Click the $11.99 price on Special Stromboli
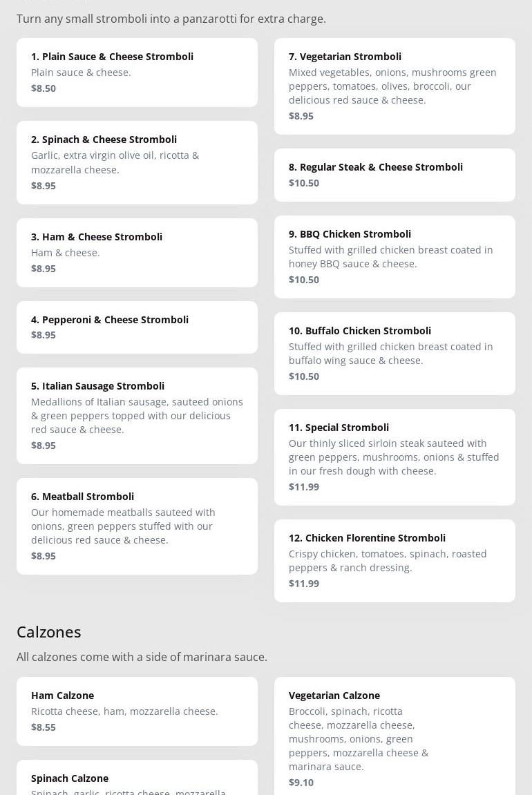Viewport: 532px width, 795px height. coord(304,487)
